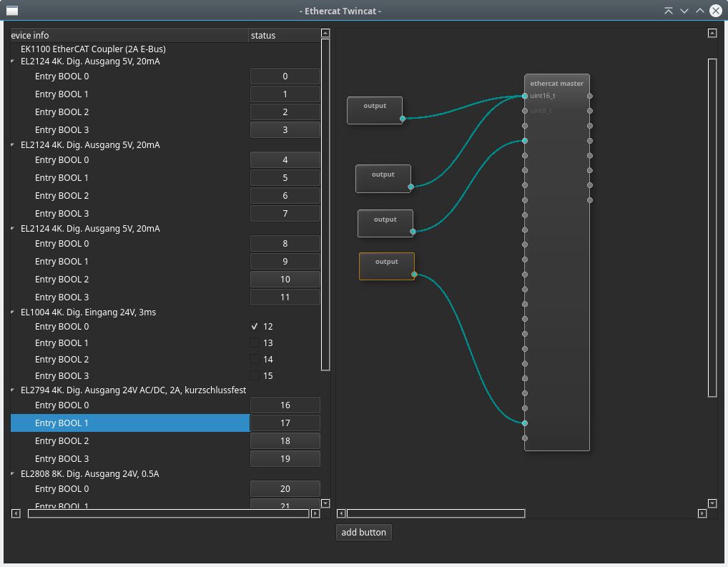The width and height of the screenshot is (728, 567).
Task: Collapse the EL2808 8K. Dig. Ausgang device
Action: click(13, 473)
